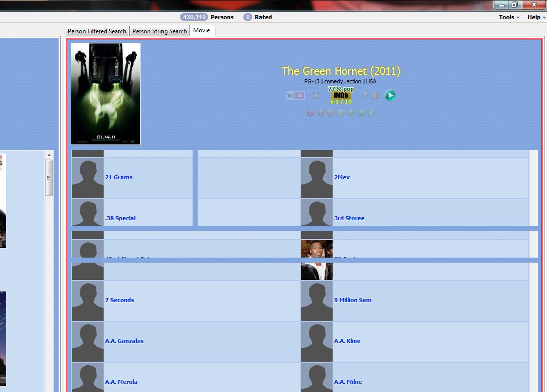Rate with the sixth green smiling face
Viewport: 547px width, 392px height.
pos(361,113)
